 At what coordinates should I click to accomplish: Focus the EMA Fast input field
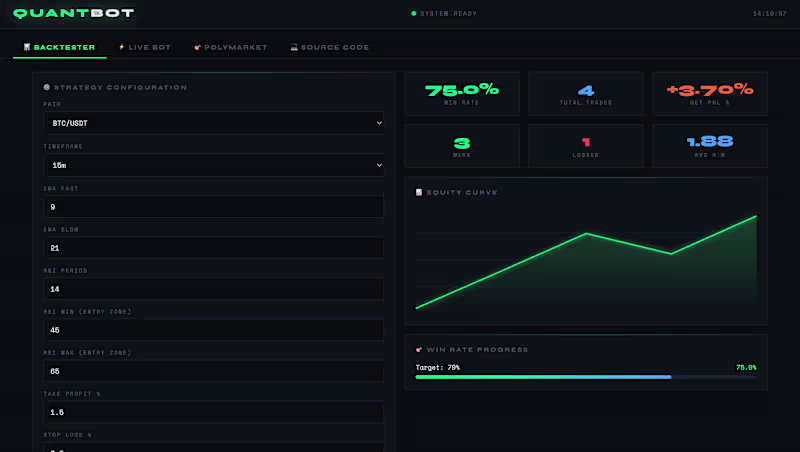(x=213, y=207)
